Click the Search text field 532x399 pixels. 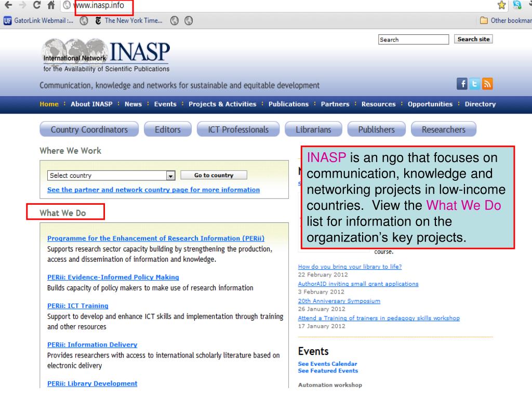[x=413, y=39]
